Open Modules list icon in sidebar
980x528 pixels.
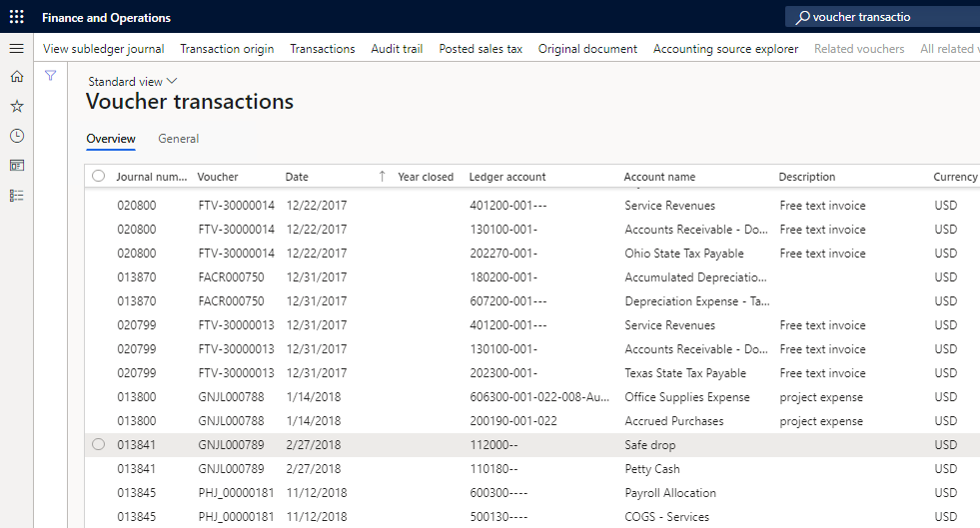coord(16,196)
